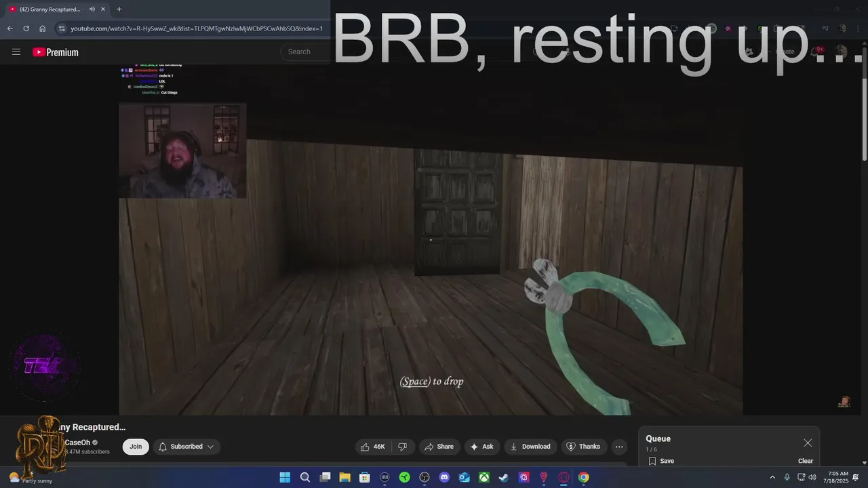
Task: Click the small channel avatar watermark in player
Action: tap(844, 402)
